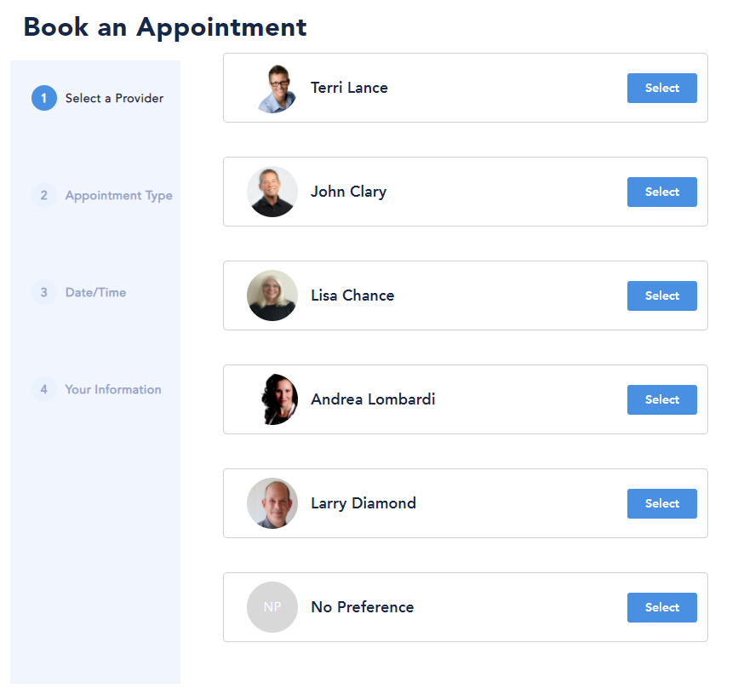
Task: Go to Appointment Type step
Action: tap(118, 195)
